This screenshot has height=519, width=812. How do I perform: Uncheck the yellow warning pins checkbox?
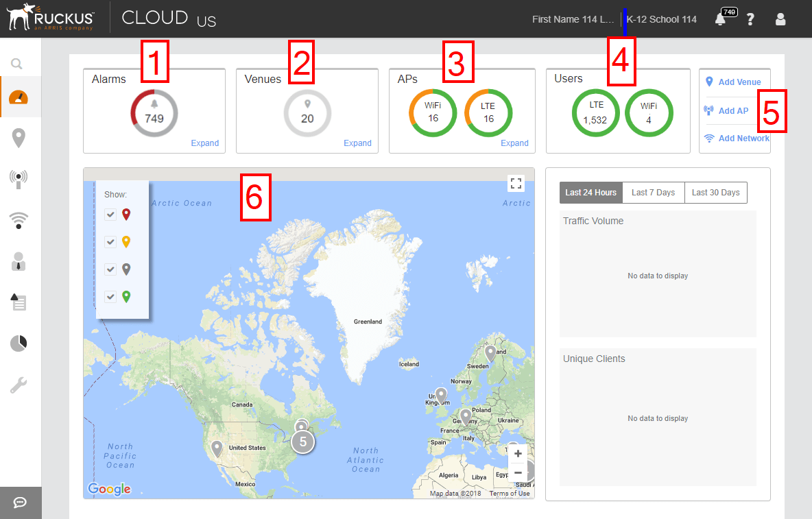[x=110, y=241]
